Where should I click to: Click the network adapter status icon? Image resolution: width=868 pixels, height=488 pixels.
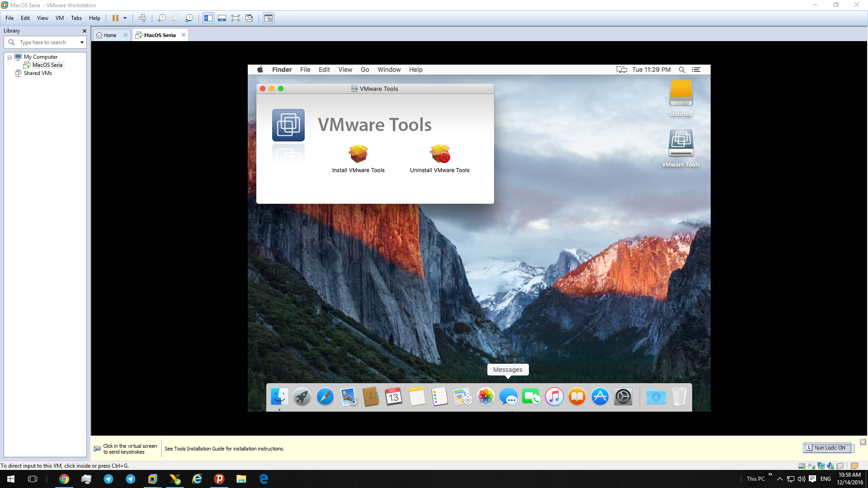(x=821, y=466)
